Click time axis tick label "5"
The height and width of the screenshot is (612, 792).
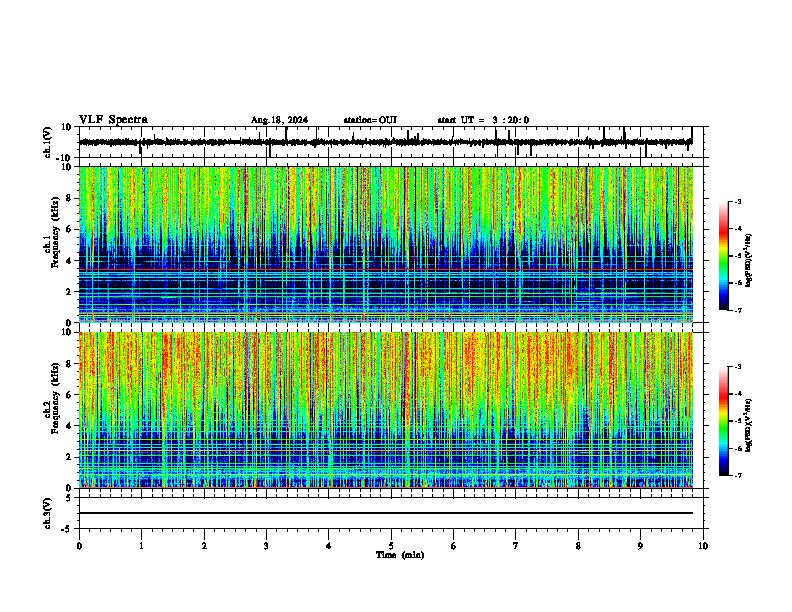coord(391,546)
